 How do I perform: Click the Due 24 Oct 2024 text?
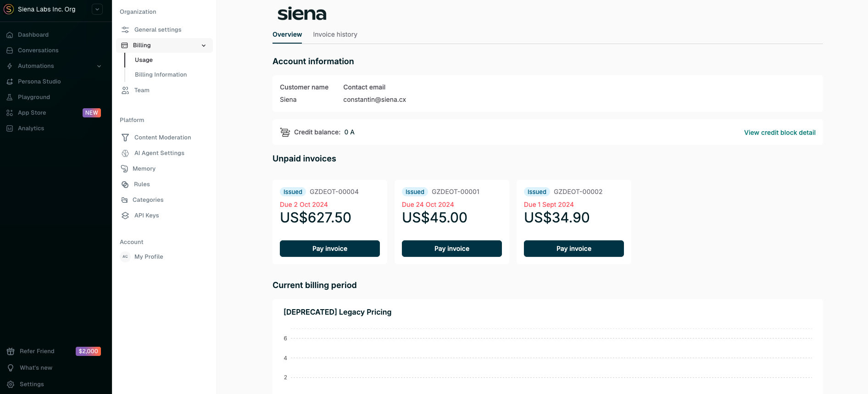[428, 205]
